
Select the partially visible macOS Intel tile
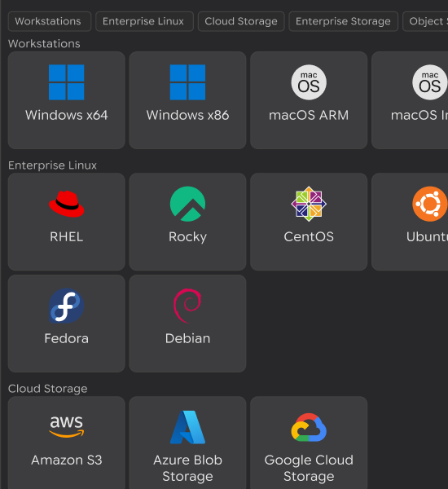(410, 100)
